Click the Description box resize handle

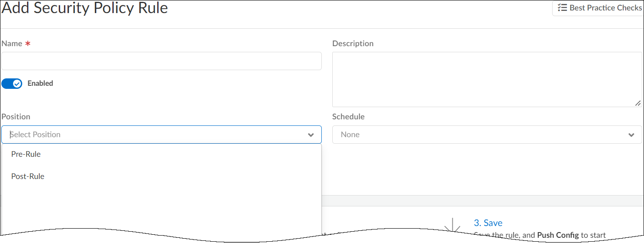[x=637, y=103]
